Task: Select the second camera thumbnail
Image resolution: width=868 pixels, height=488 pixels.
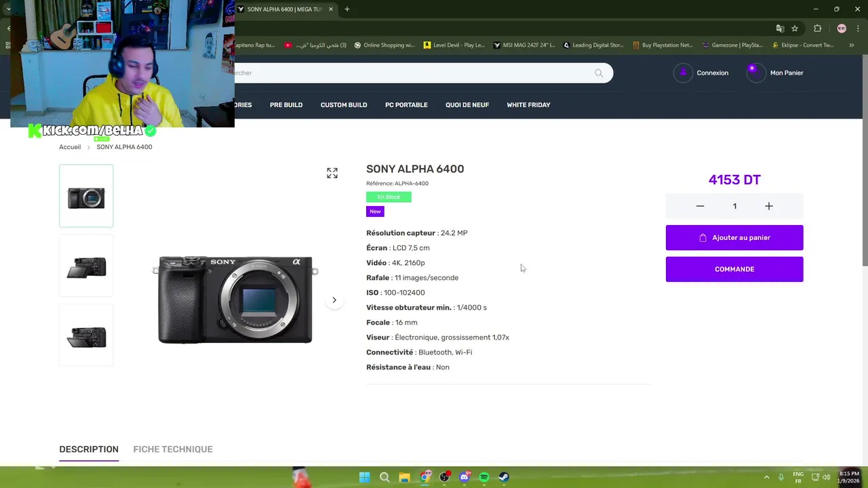Action: (x=86, y=266)
